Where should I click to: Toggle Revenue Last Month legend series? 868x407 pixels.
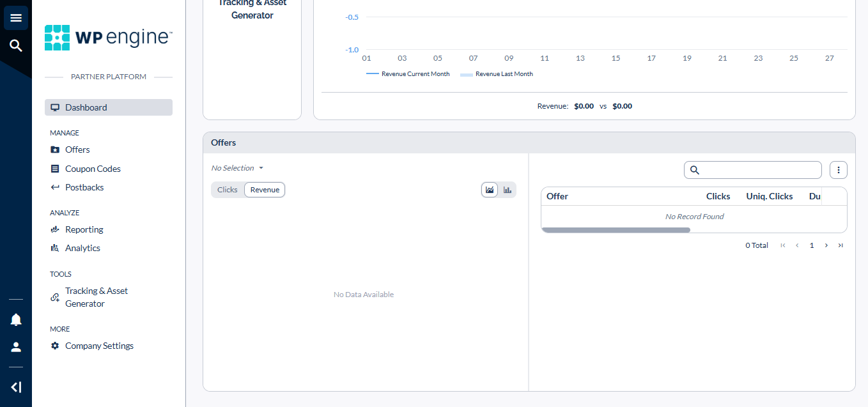click(x=497, y=74)
